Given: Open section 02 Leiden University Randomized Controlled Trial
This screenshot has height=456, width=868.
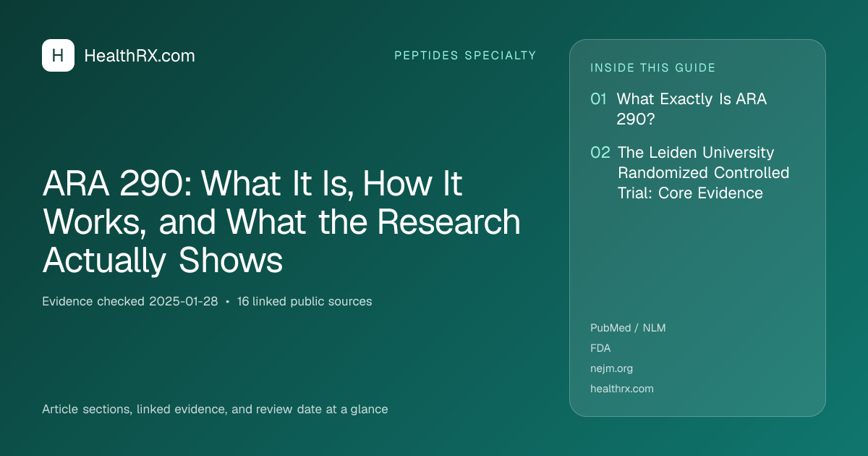Looking at the screenshot, I should (689, 173).
